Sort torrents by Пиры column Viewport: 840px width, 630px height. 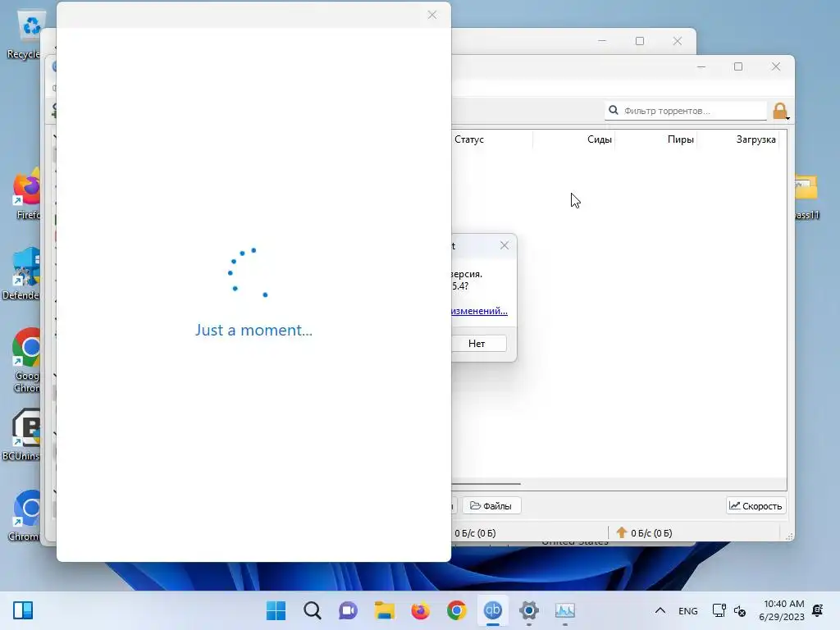[x=680, y=139]
